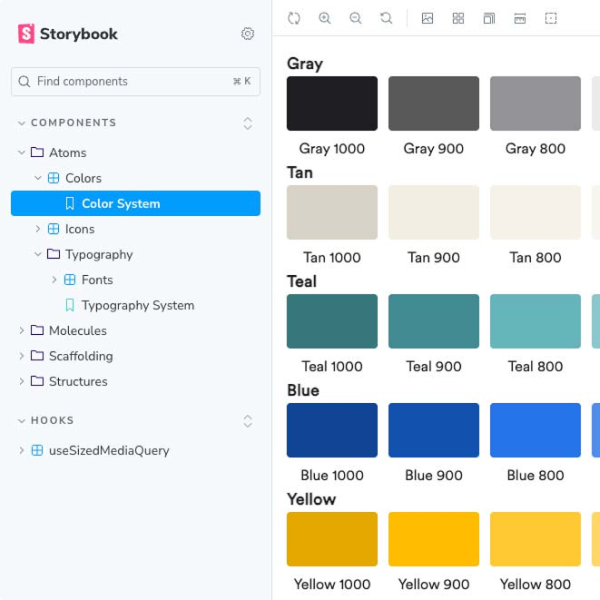Collapse the Atoms folder
The height and width of the screenshot is (600, 600).
pyautogui.click(x=22, y=153)
